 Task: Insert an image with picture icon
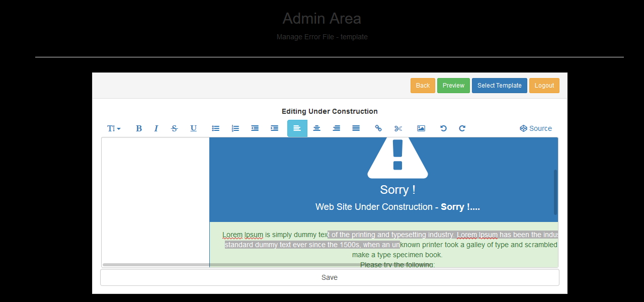coord(421,128)
